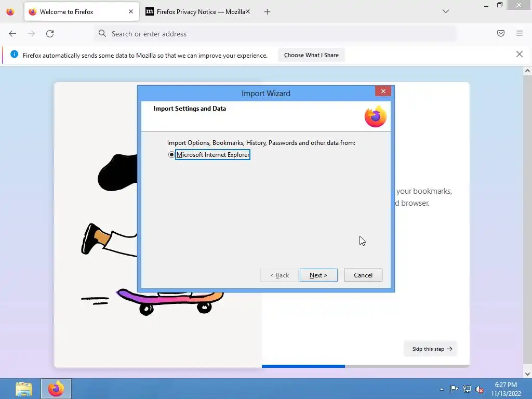Image resolution: width=532 pixels, height=399 pixels.
Task: Show hidden system tray icons
Action: click(442, 389)
